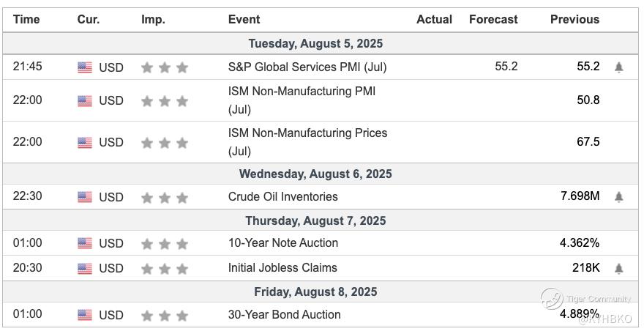This screenshot has width=644, height=334.
Task: Open ISM Non-Manufacturing Prices (Jul) event
Action: tap(307, 141)
